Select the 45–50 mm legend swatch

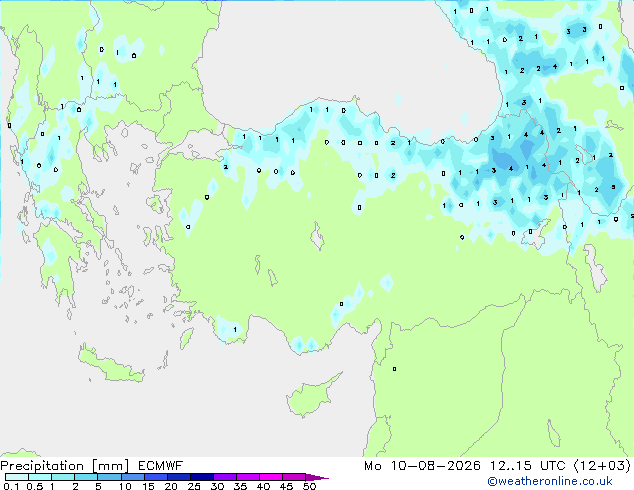[x=294, y=477]
